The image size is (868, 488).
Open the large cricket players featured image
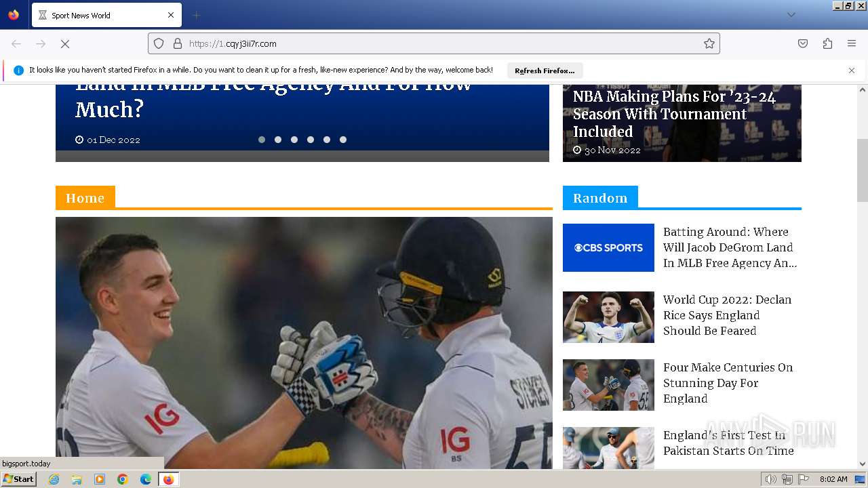coord(304,343)
